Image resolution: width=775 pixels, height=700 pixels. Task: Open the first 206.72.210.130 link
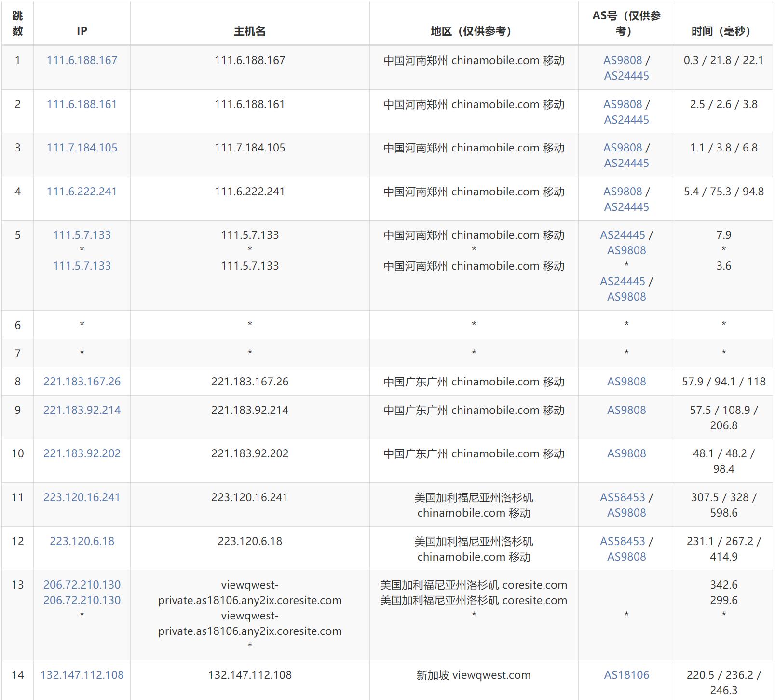[82, 585]
